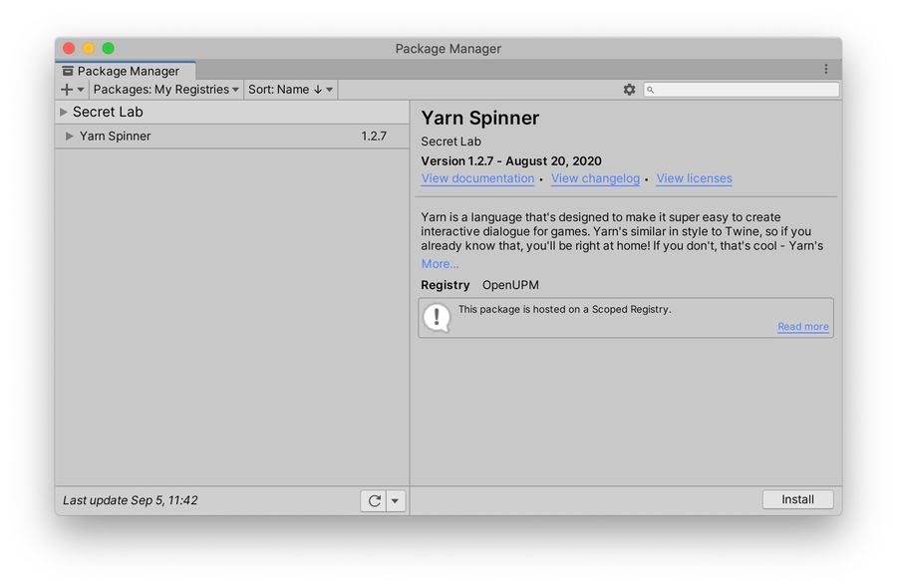This screenshot has width=897, height=588.
Task: Open the gear settings menu
Action: (x=629, y=90)
